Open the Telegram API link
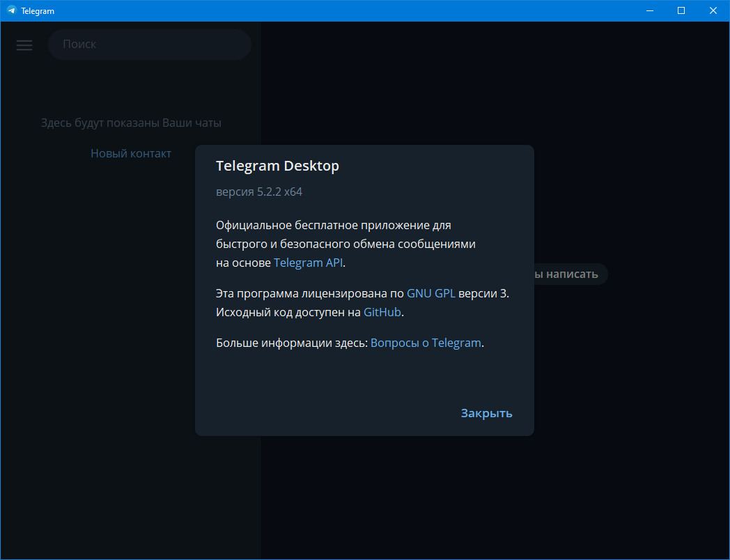This screenshot has width=730, height=560. pos(308,263)
